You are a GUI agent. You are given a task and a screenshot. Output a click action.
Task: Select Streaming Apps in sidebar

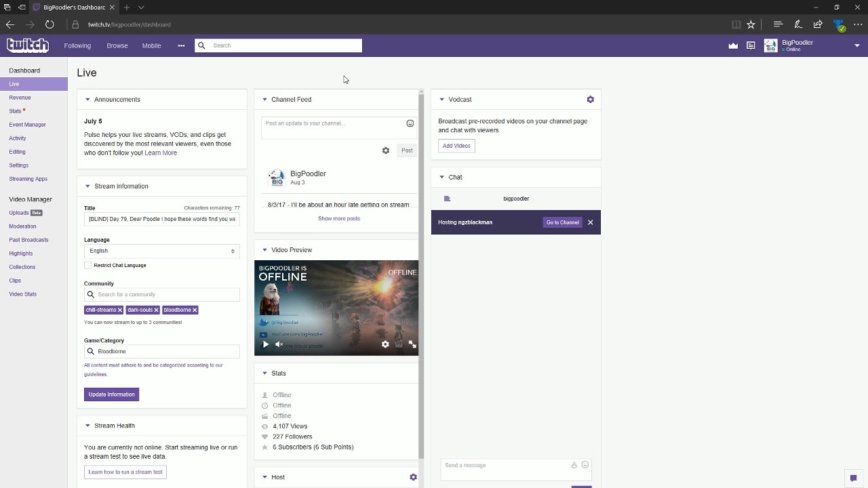click(28, 179)
